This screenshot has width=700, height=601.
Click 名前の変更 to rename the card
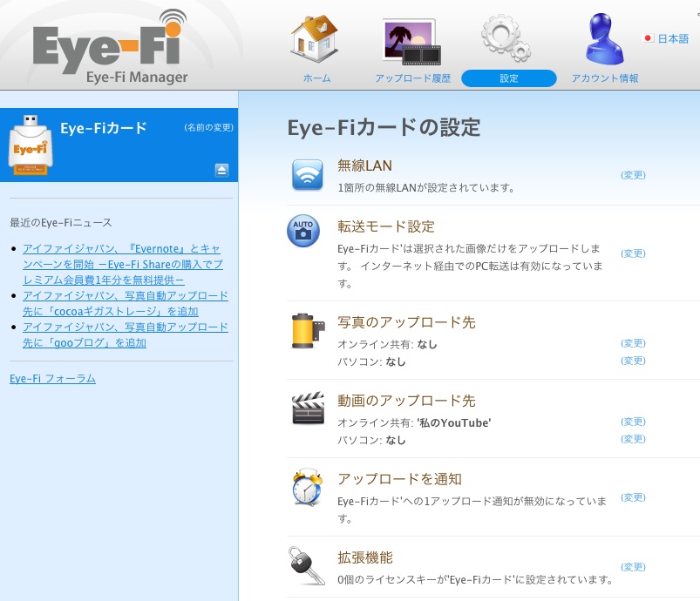(x=209, y=128)
